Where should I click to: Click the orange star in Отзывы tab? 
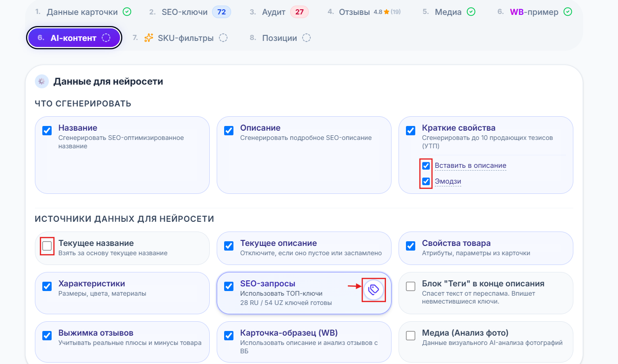point(386,12)
